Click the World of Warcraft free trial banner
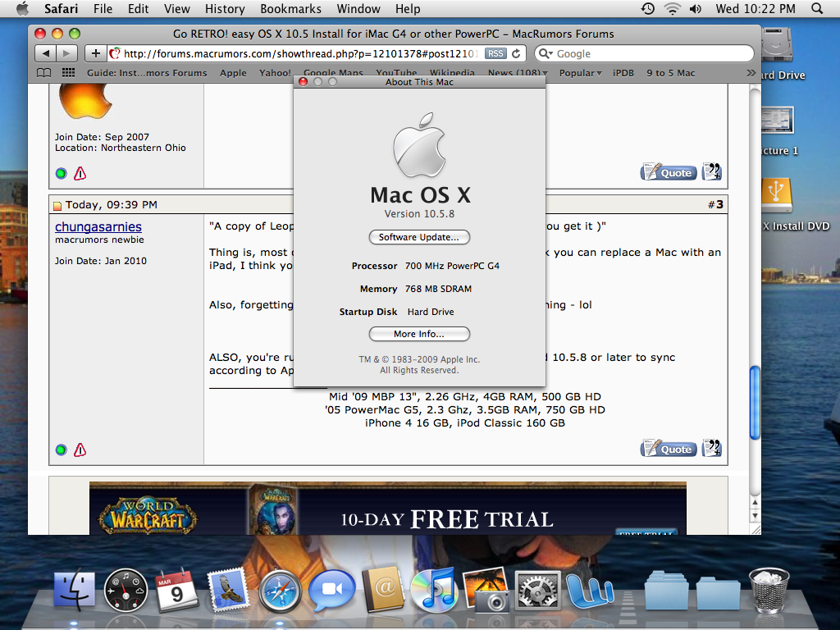Image resolution: width=840 pixels, height=630 pixels. [x=387, y=509]
